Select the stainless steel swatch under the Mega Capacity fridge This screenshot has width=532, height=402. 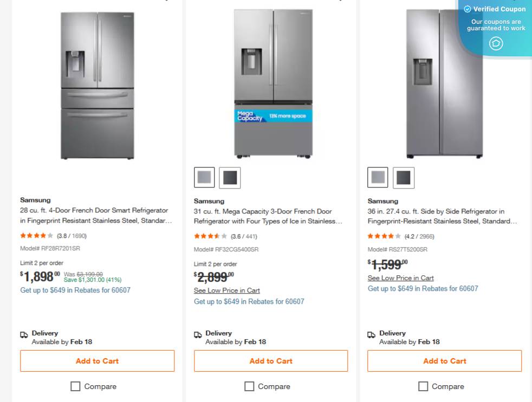click(x=204, y=177)
